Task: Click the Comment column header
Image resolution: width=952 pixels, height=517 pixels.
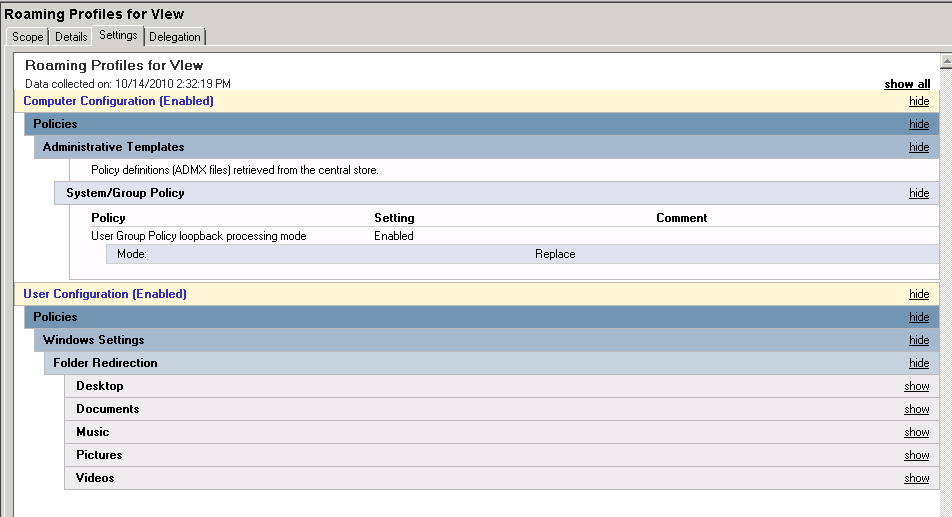Action: (x=681, y=218)
